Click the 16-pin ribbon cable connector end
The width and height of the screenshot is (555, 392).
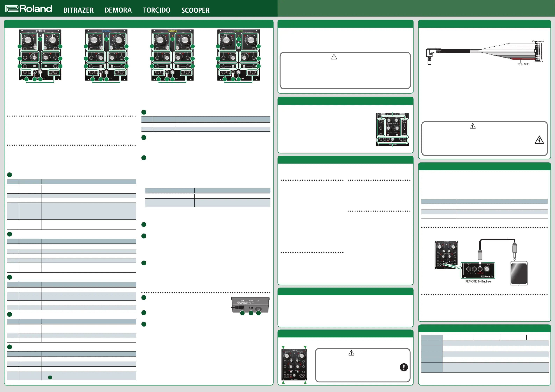coord(538,51)
